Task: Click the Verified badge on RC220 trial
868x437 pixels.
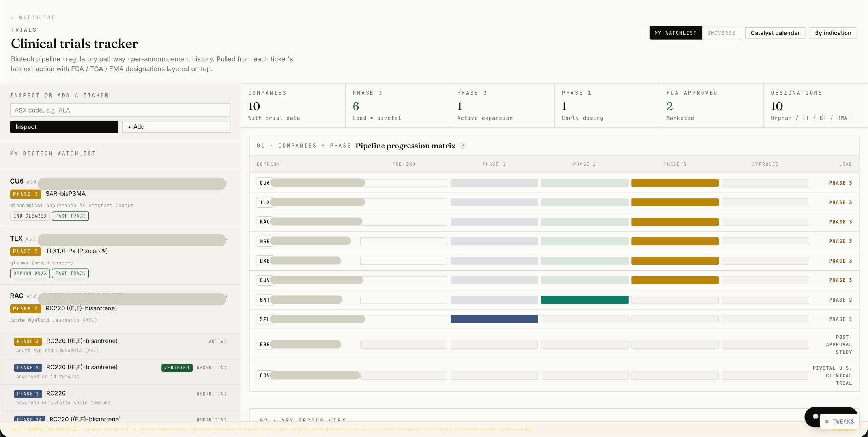Action: (177, 368)
